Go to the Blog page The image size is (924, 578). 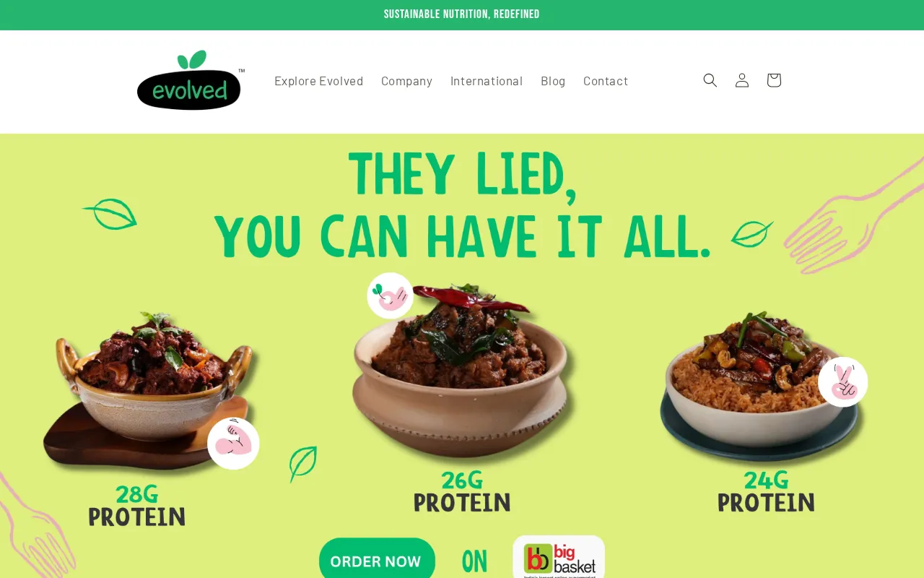pyautogui.click(x=553, y=80)
